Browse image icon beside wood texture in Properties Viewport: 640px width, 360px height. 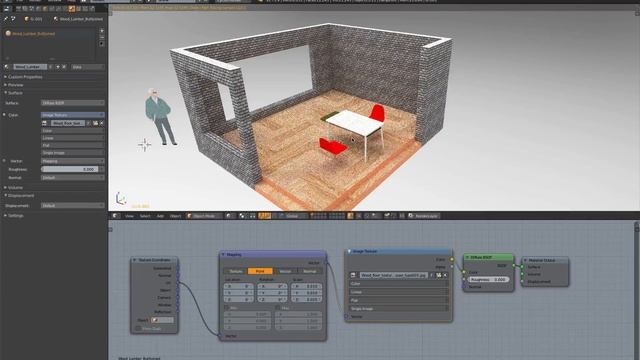coord(44,123)
